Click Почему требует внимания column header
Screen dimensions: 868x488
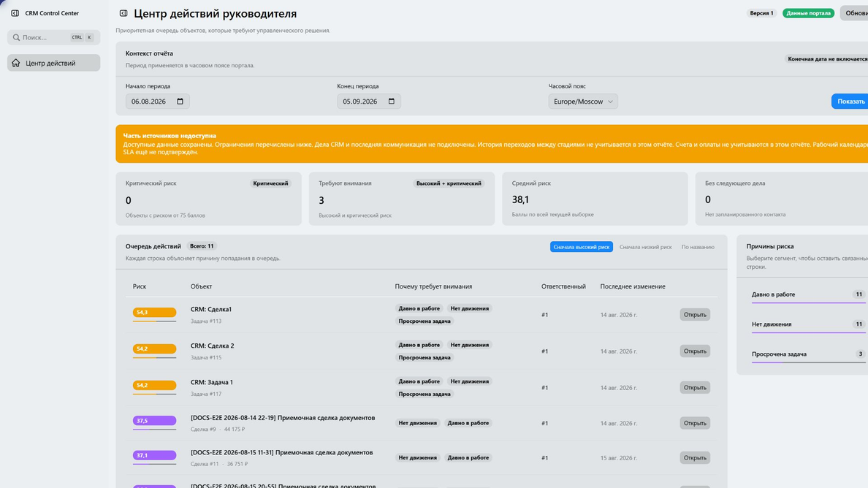click(433, 286)
